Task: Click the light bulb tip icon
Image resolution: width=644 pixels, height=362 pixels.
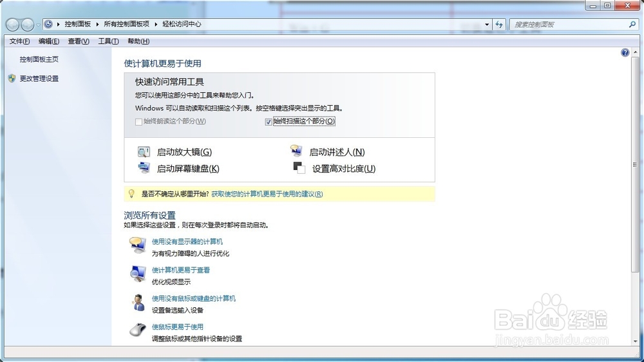Action: 131,193
